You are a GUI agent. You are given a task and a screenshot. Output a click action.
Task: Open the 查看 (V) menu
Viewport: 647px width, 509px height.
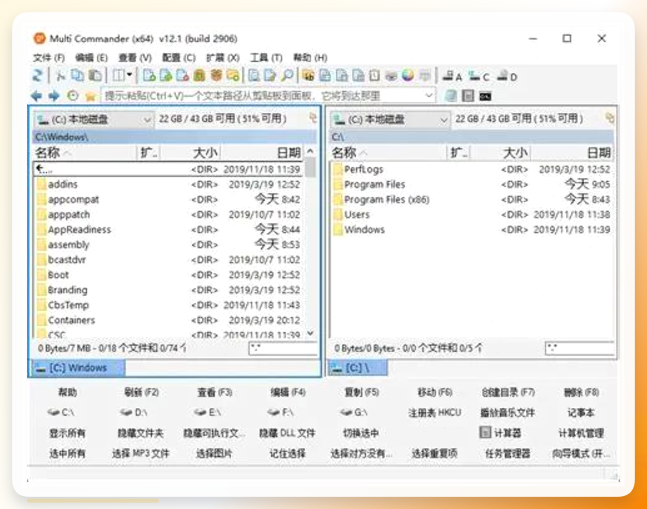pyautogui.click(x=135, y=58)
